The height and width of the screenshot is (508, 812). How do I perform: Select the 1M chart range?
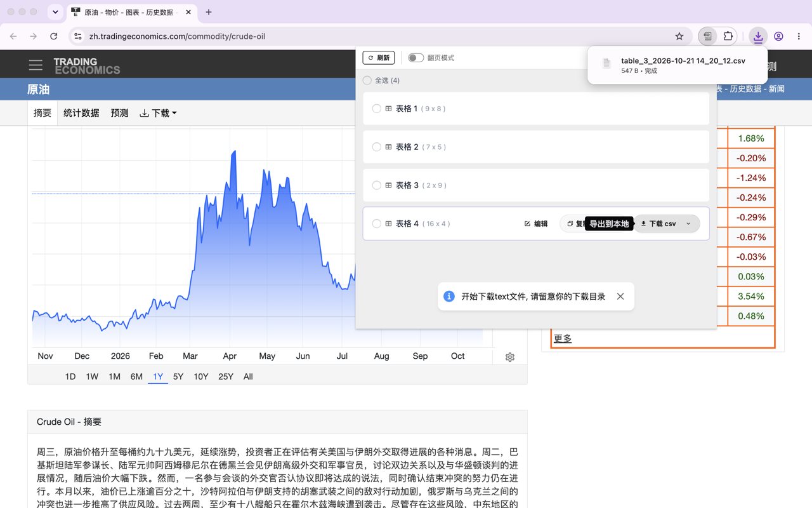(x=114, y=377)
